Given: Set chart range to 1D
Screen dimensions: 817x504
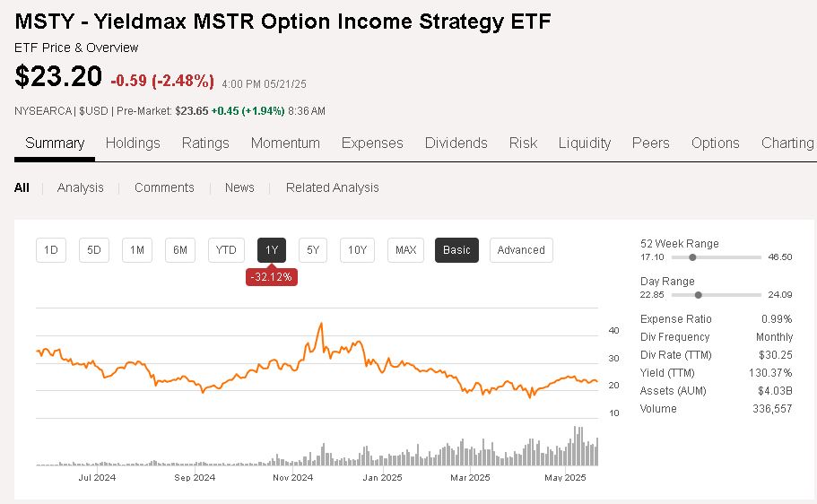Looking at the screenshot, I should tap(51, 250).
